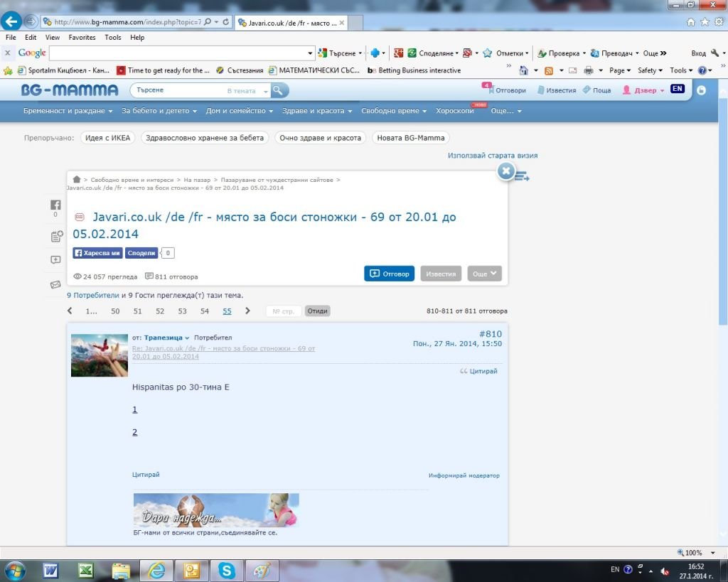
Task: Click the envelope icon in left sidebar
Action: tap(55, 285)
